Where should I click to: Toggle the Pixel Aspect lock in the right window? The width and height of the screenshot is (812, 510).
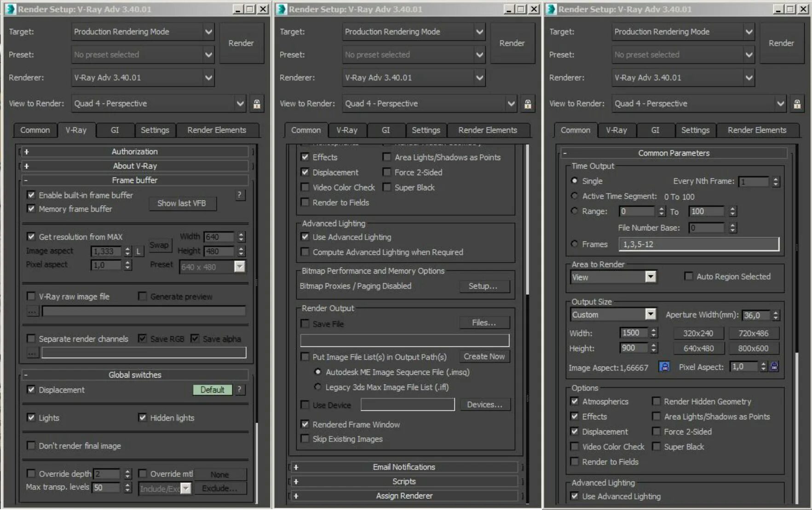(x=774, y=367)
